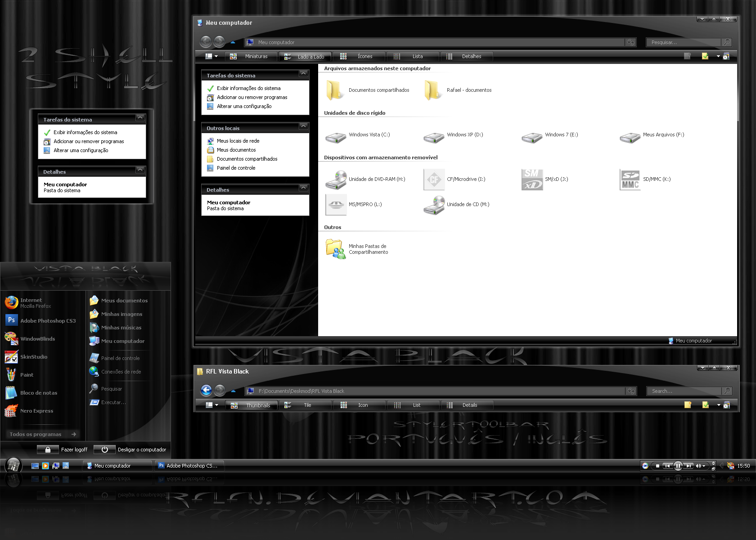Image resolution: width=756 pixels, height=540 pixels.
Task: Launch Mozilla Firefox from the start menu
Action: pos(28,303)
